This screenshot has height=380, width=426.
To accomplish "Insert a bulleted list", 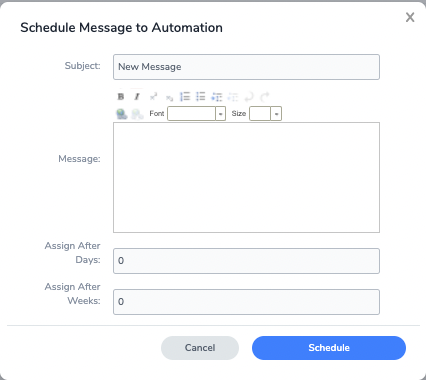I will (x=201, y=97).
